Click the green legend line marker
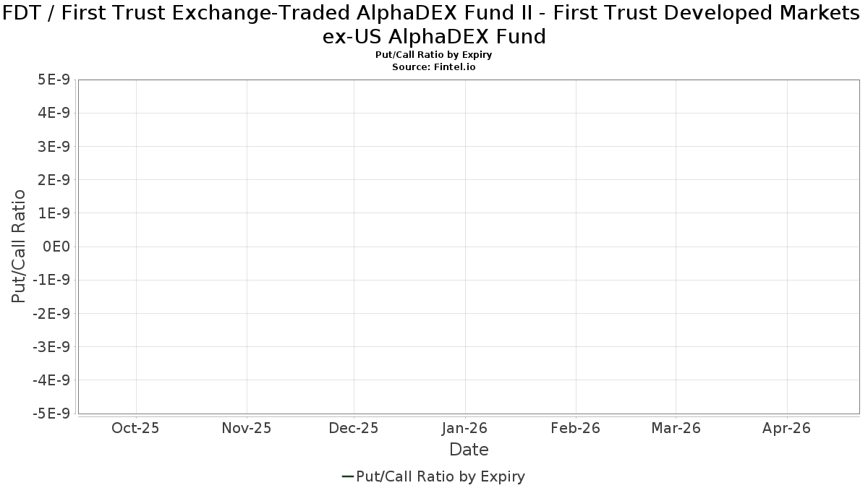The width and height of the screenshot is (868, 488). click(x=347, y=476)
